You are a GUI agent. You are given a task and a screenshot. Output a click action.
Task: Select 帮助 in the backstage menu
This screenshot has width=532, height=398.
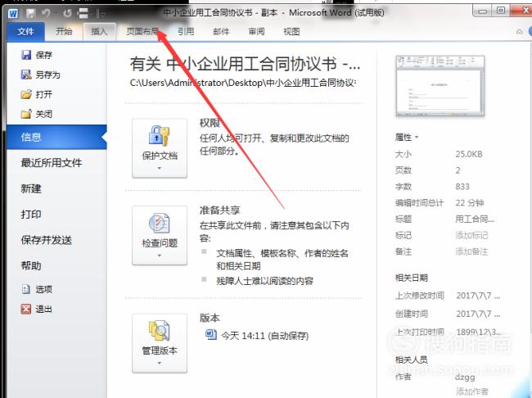(31, 265)
